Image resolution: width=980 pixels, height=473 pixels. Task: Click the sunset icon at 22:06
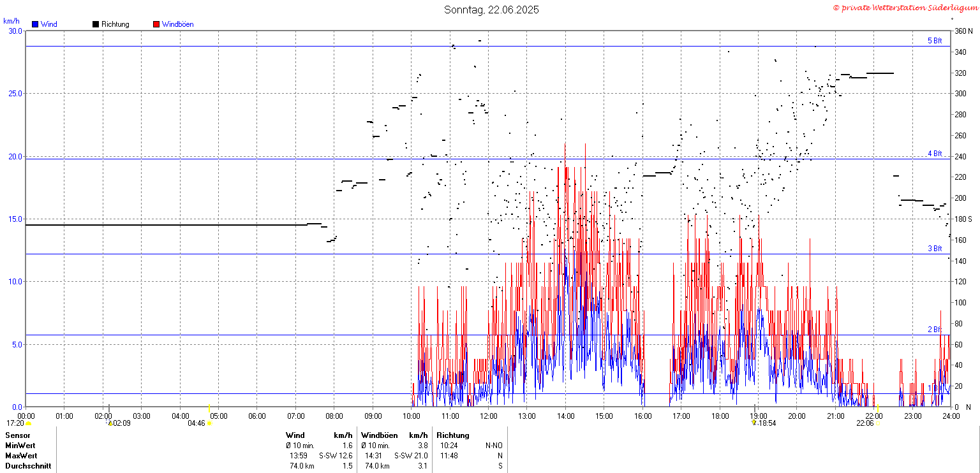879,423
